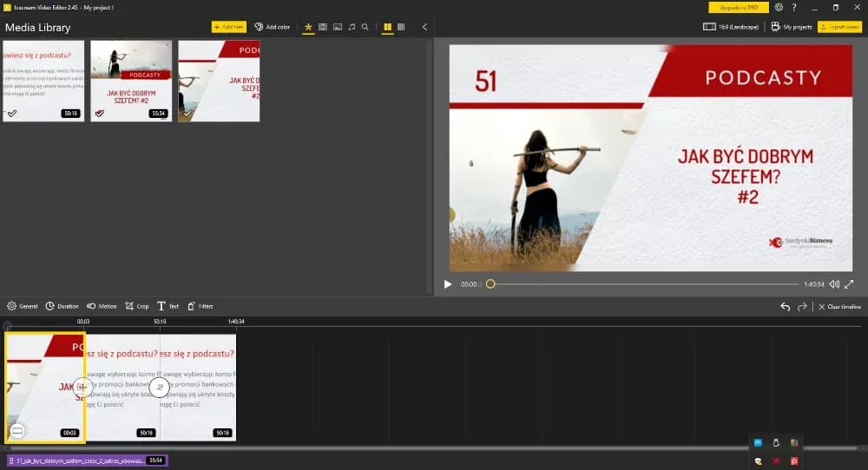Viewport: 868px width, 470px height.
Task: Select library thumbnail with 55:54 duration
Action: 131,81
